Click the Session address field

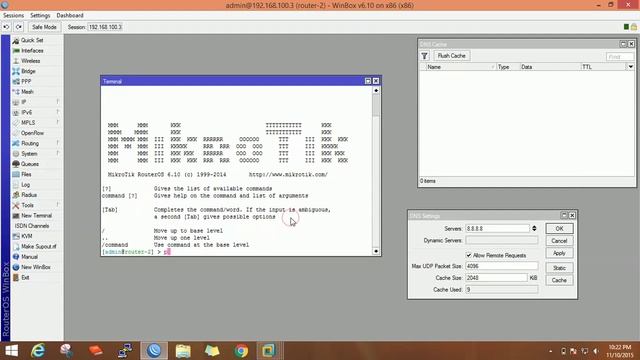[105, 27]
